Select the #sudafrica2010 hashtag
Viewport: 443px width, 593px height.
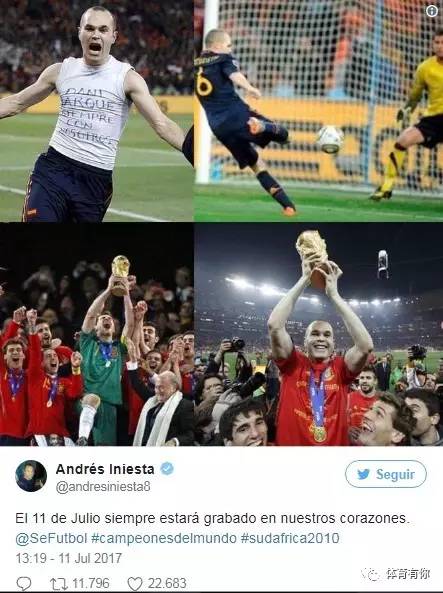point(290,538)
